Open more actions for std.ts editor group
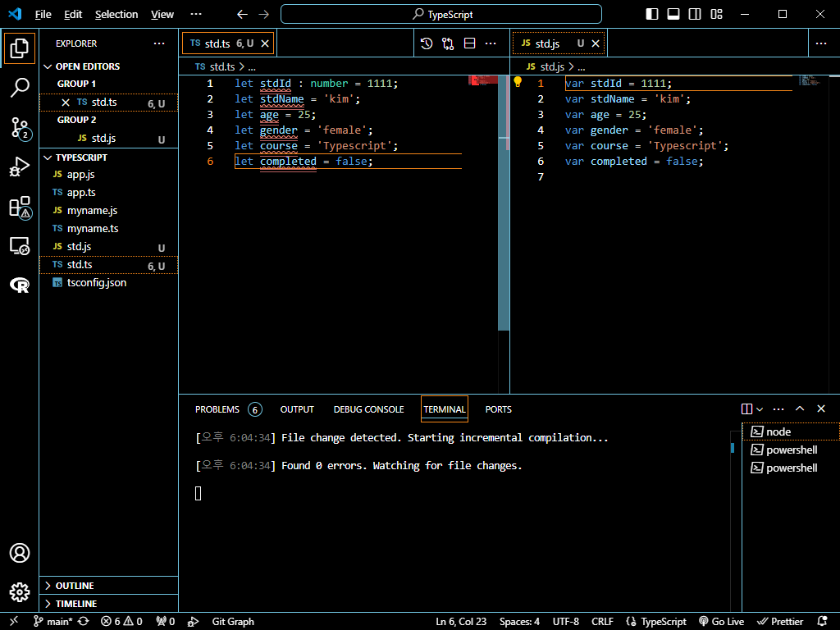 click(x=491, y=43)
